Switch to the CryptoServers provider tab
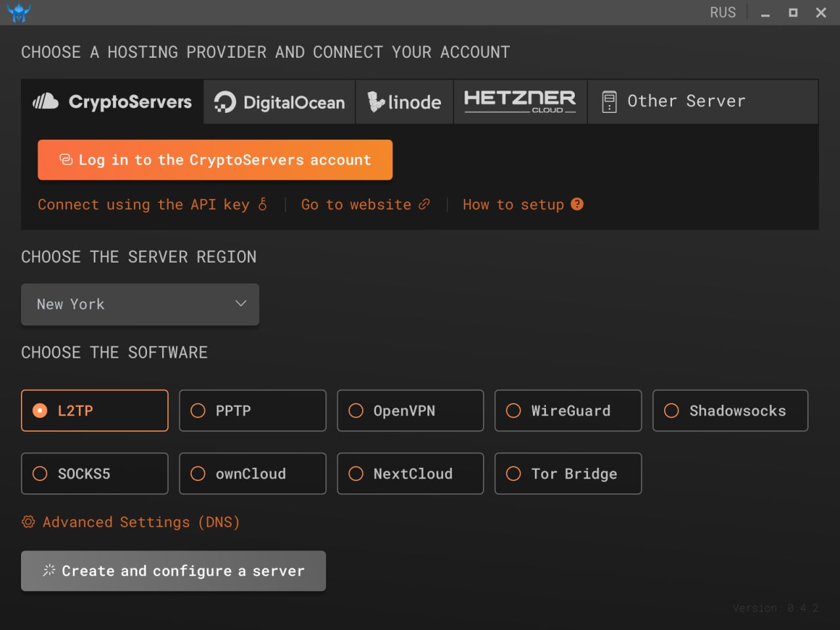 coord(112,102)
